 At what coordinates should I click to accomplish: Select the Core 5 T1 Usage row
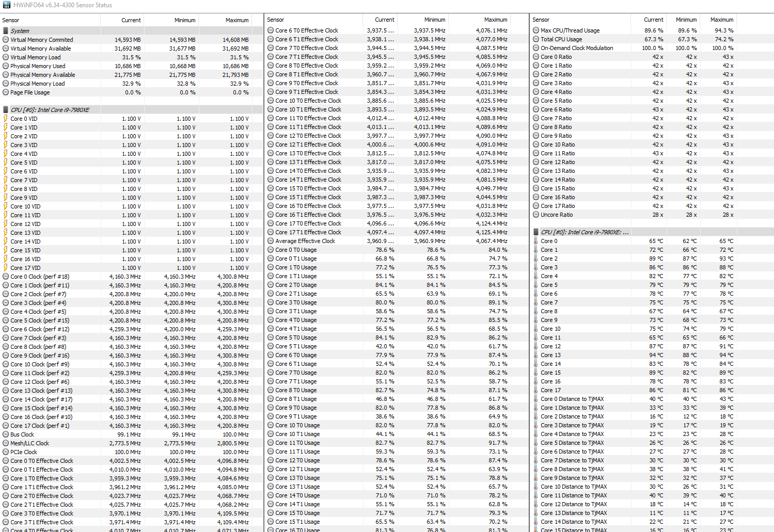click(397, 346)
